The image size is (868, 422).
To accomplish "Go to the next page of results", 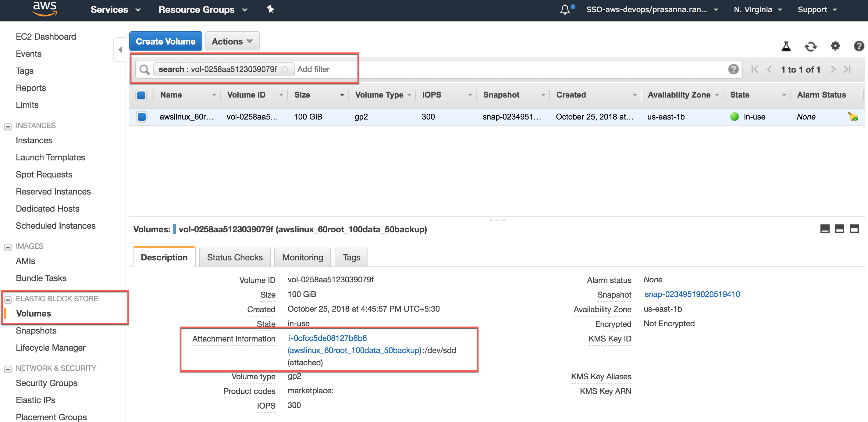I will coord(833,70).
